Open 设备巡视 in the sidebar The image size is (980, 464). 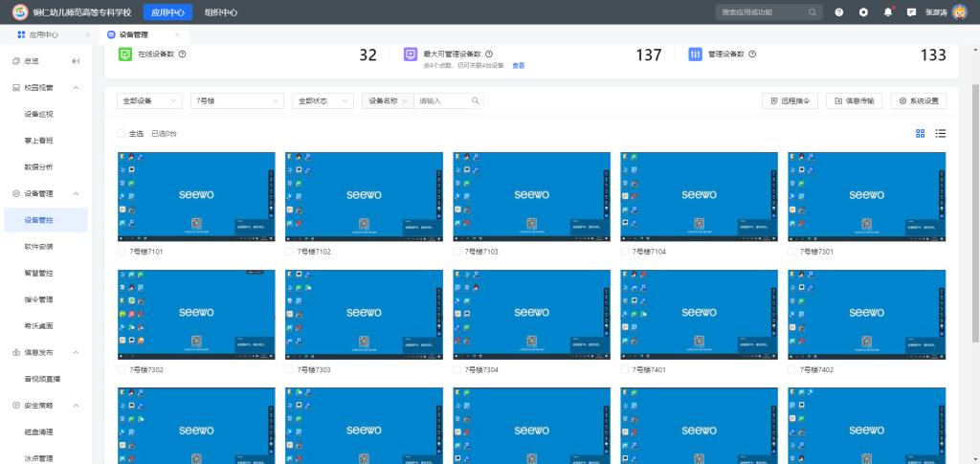click(x=38, y=114)
